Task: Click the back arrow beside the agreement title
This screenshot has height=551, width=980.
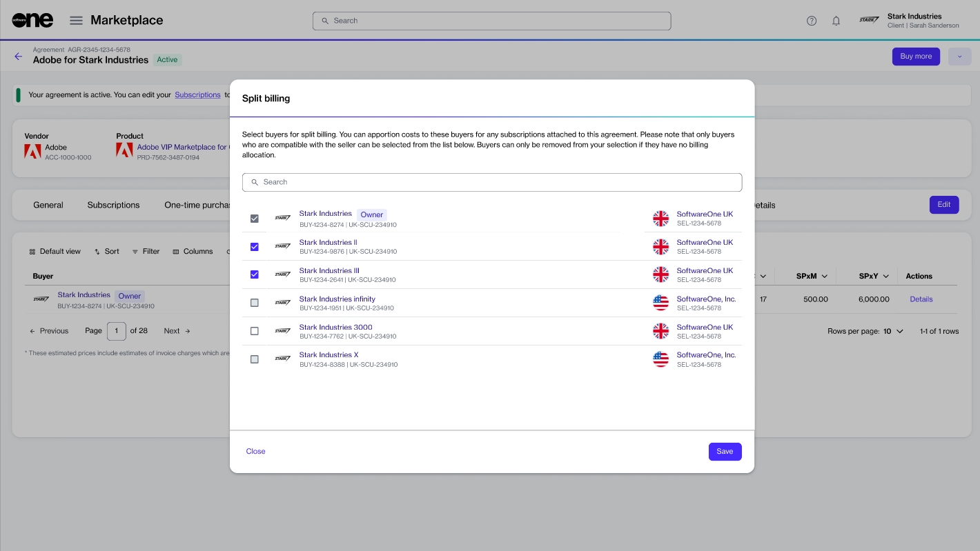Action: pos(19,57)
